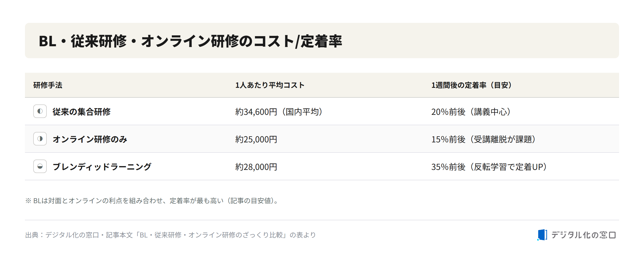Screen dimensions: 644x265
Task: Click the blue デジタル化の窓口 logo icon
Action: coord(542,235)
